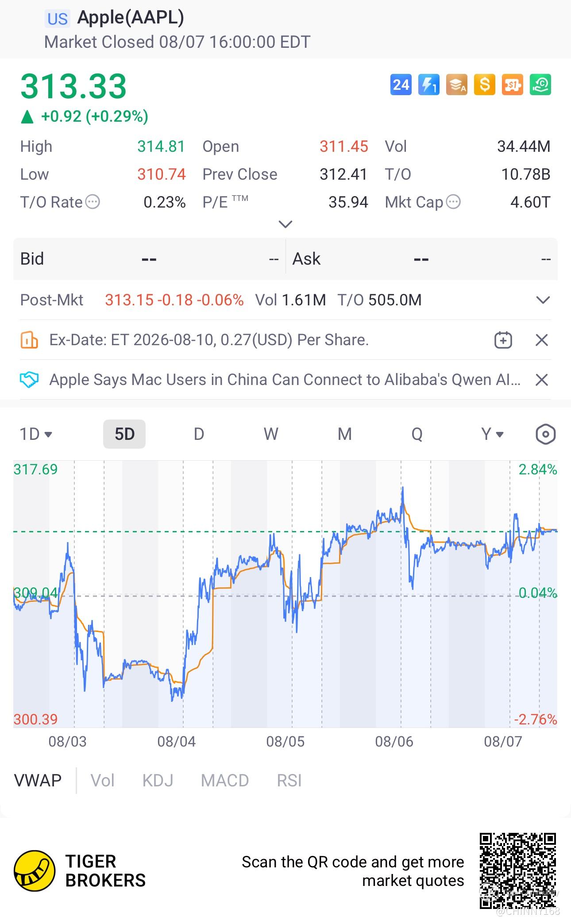Tap the Mkt Cap info icon
Screen dimensions: 571x924
(453, 202)
